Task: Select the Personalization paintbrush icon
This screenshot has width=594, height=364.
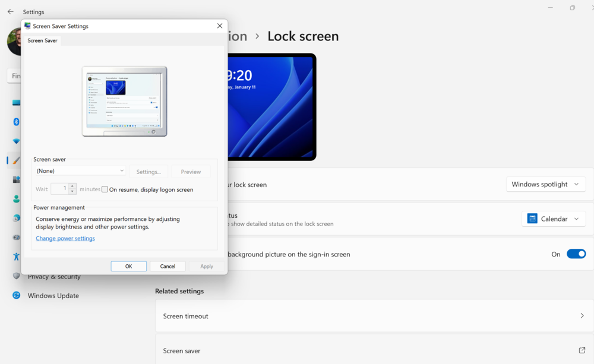Action: pos(17,160)
